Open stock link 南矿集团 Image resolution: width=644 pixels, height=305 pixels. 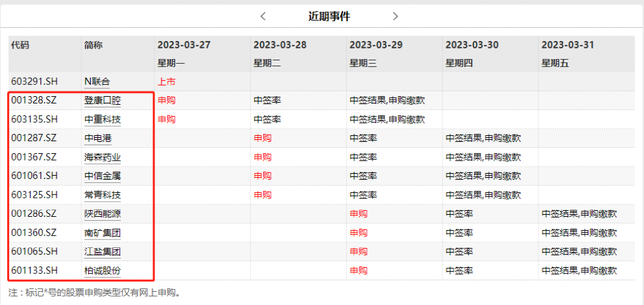[x=102, y=233]
